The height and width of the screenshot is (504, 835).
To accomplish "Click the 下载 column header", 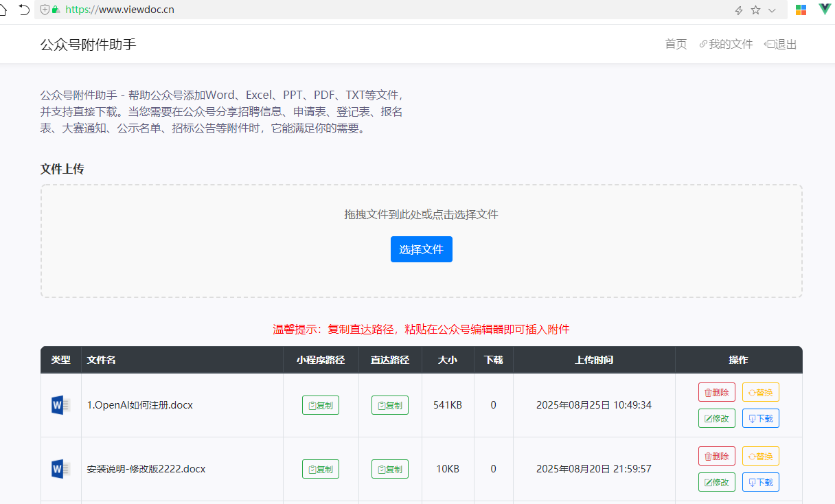I will tap(494, 360).
